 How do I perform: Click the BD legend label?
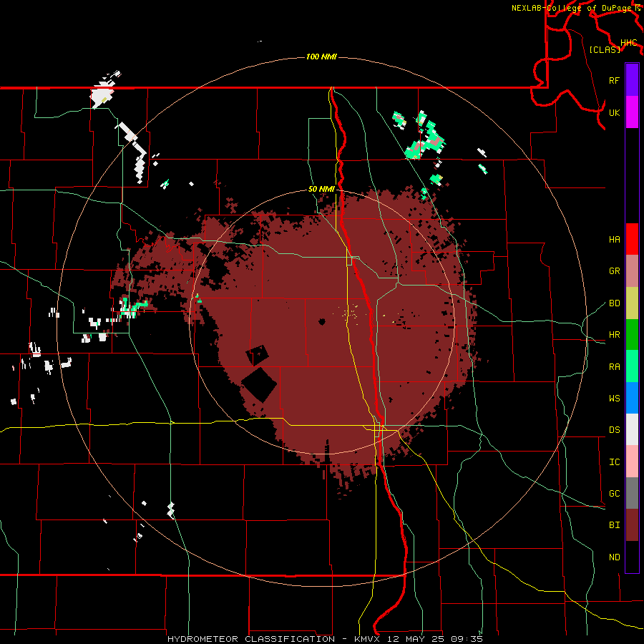click(x=614, y=303)
